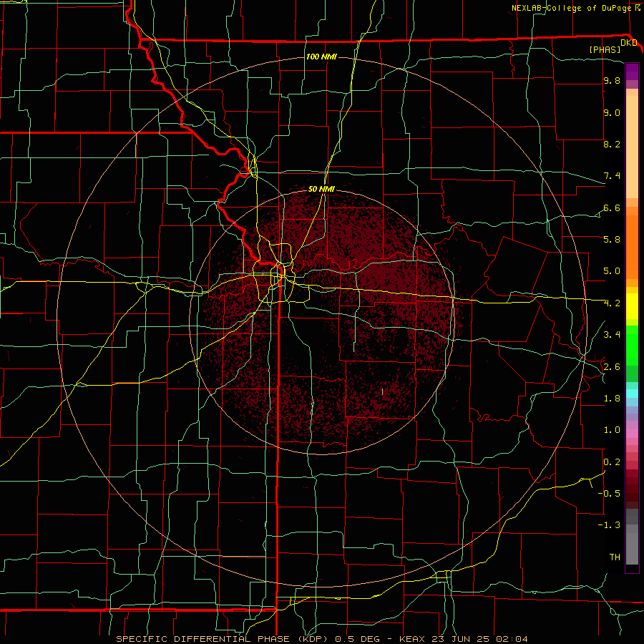Image resolution: width=644 pixels, height=644 pixels.
Task: Click the 6.6 scale value
Action: (x=612, y=208)
